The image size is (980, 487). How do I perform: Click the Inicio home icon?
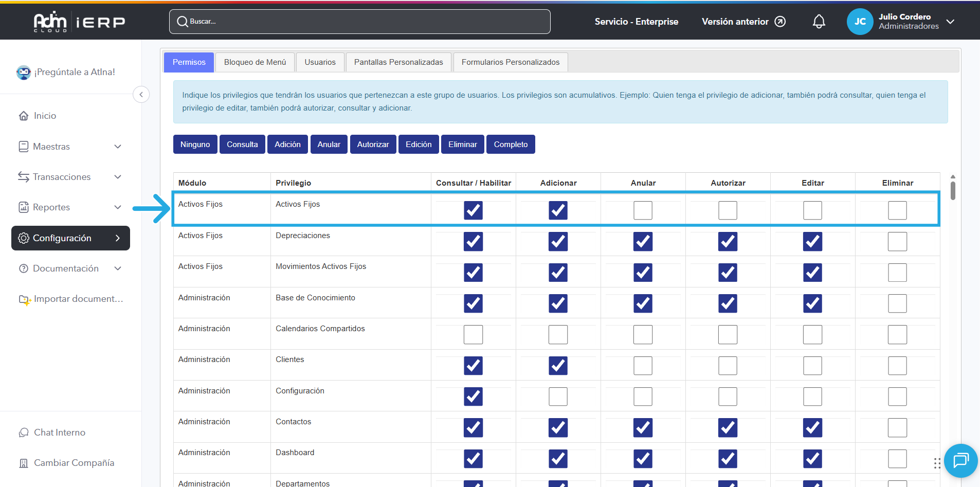click(x=24, y=116)
